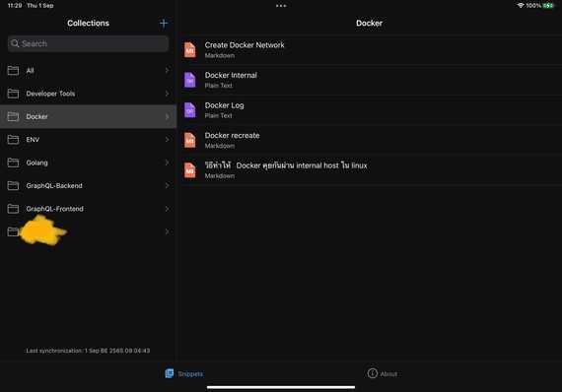Open the All collection folder icon
The image size is (562, 392).
point(13,71)
